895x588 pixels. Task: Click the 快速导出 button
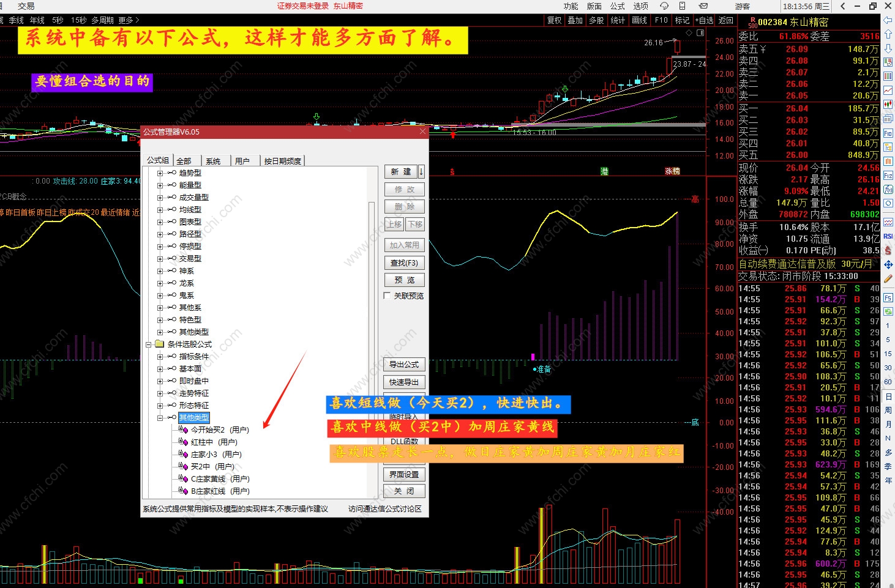point(405,382)
